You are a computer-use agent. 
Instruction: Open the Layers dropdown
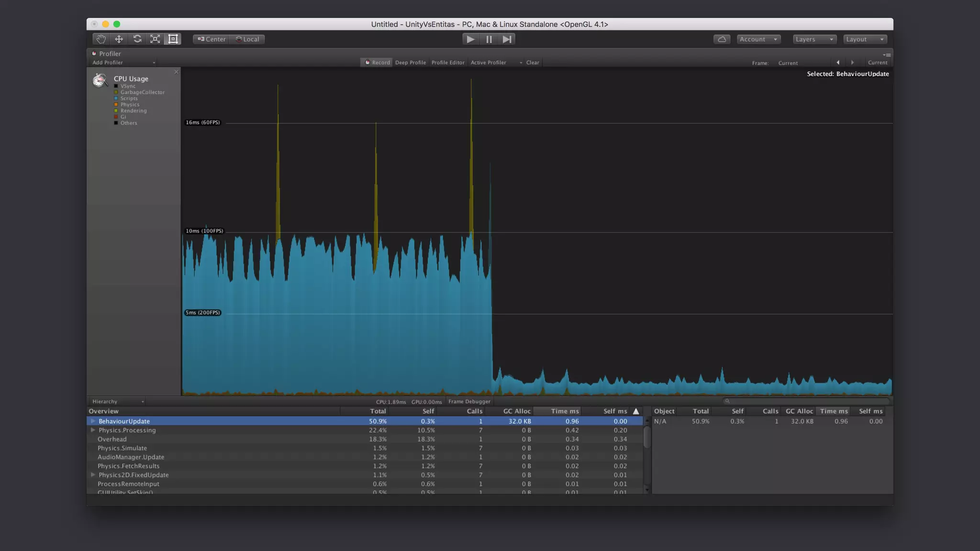coord(814,39)
